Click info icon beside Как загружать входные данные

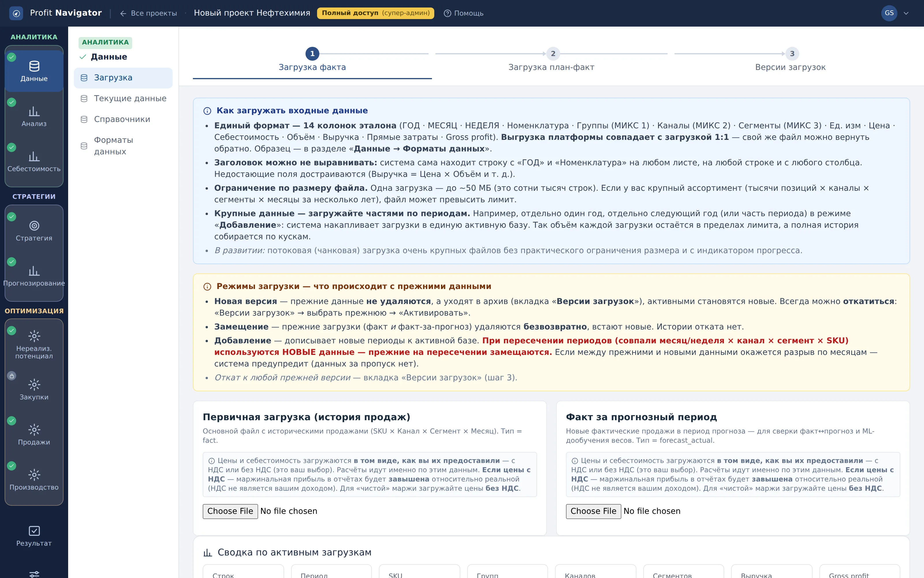[207, 111]
